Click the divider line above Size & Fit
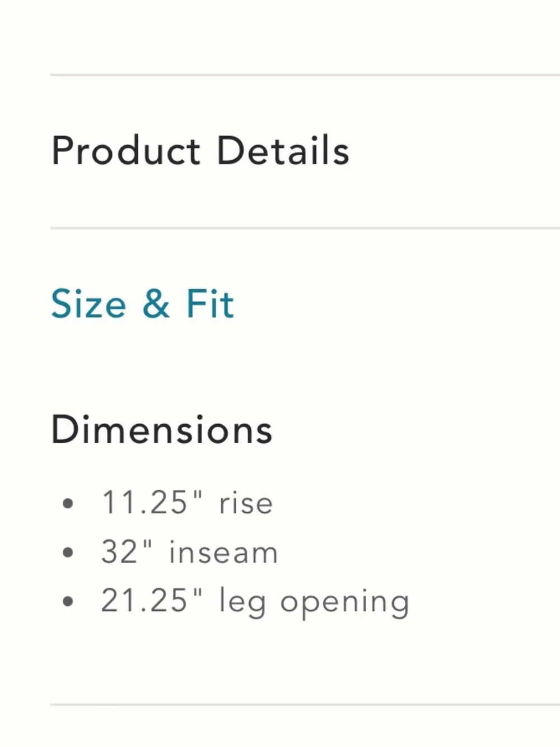 305,228
